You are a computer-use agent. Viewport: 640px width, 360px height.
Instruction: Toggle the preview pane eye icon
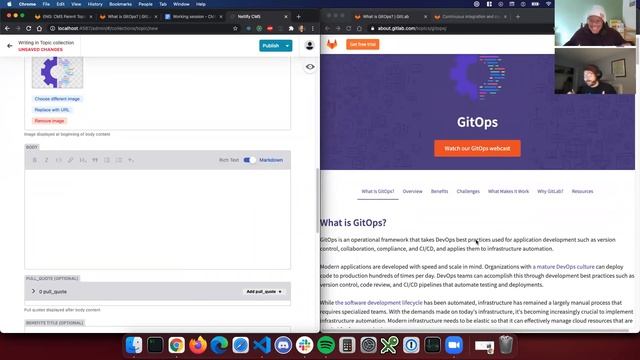(310, 67)
